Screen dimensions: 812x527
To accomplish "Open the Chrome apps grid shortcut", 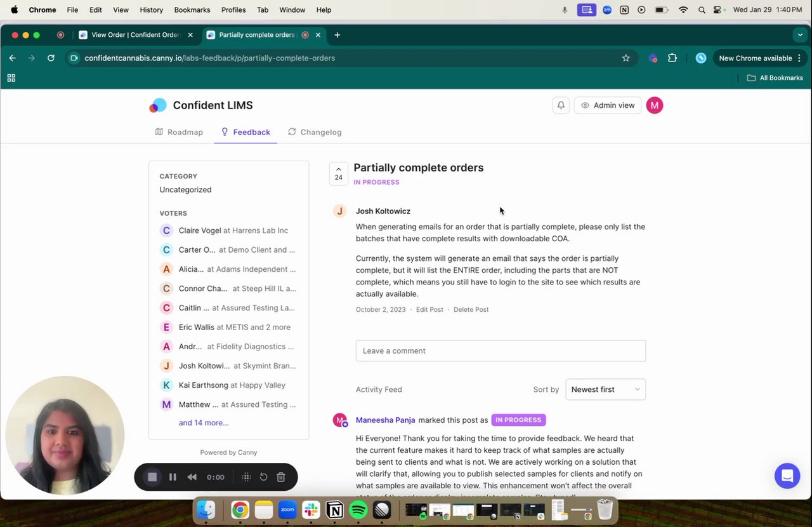I will (11, 77).
